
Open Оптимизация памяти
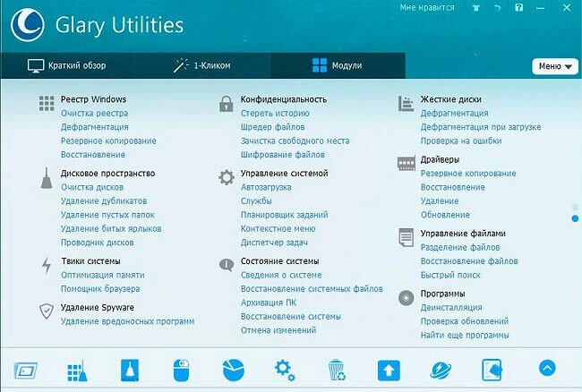(x=103, y=275)
